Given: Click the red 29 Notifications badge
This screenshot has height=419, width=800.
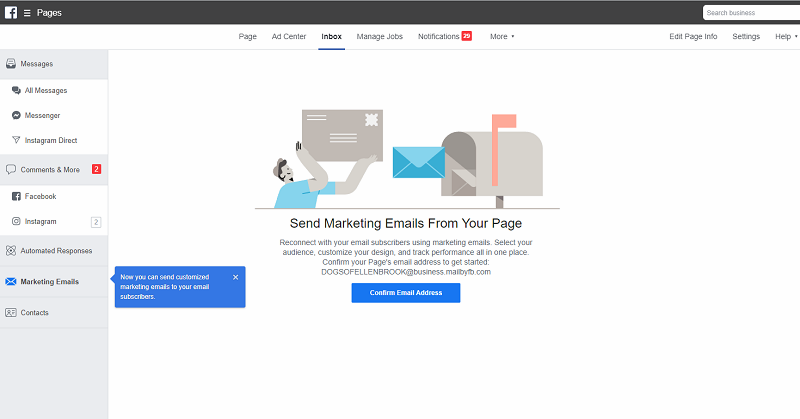Looking at the screenshot, I should tap(466, 36).
